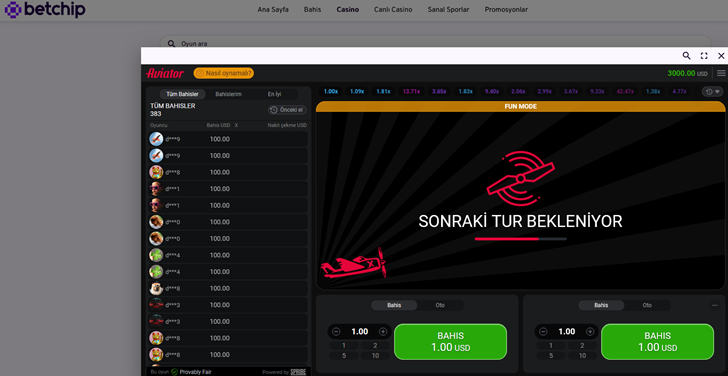Viewport: 728px width, 376px height.
Task: Click the 9.40x round result chip
Action: tap(492, 91)
